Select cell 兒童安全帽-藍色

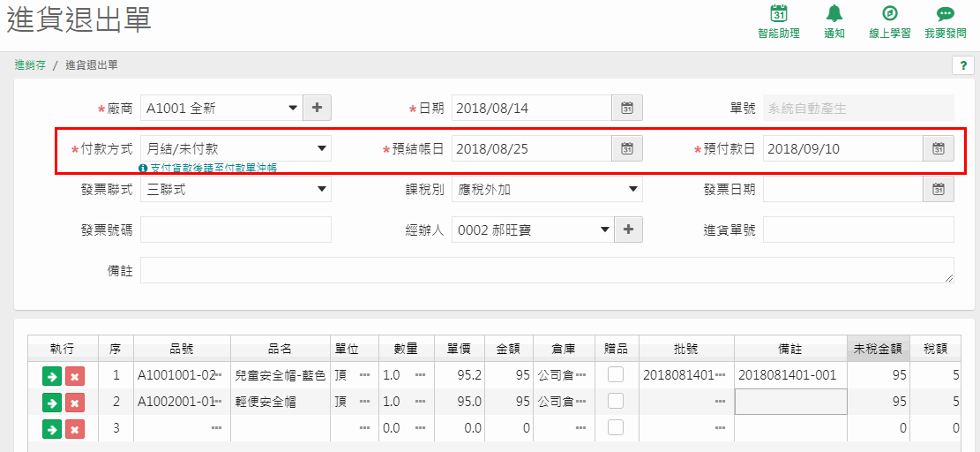coord(280,375)
